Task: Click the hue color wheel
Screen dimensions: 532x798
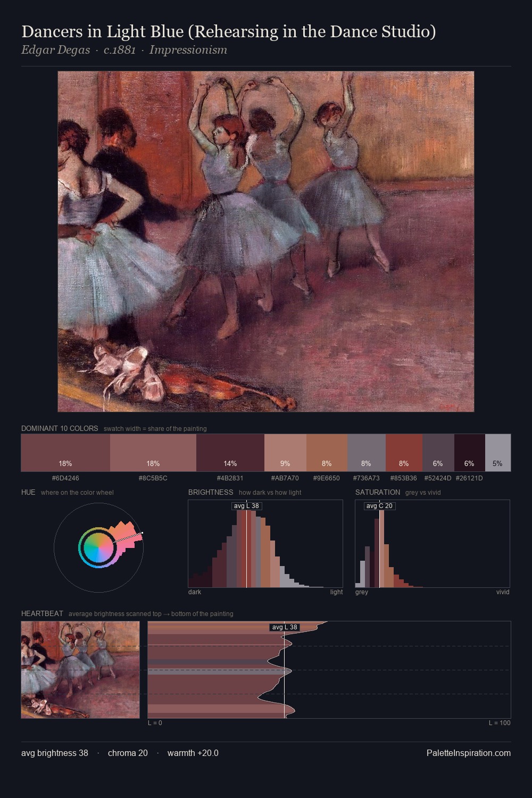Action: click(x=98, y=547)
